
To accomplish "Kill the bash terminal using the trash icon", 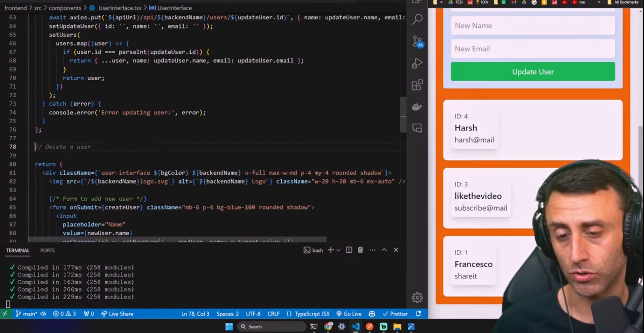I will click(x=360, y=250).
